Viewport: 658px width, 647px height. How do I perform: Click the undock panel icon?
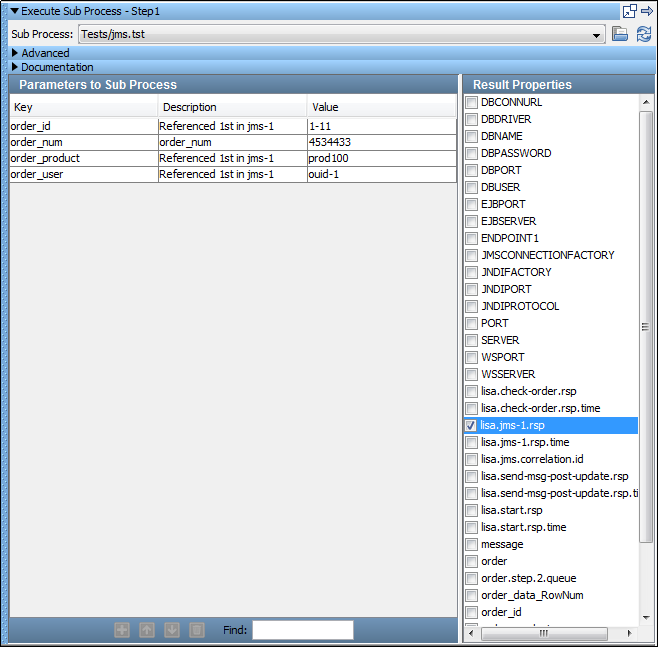tap(629, 11)
